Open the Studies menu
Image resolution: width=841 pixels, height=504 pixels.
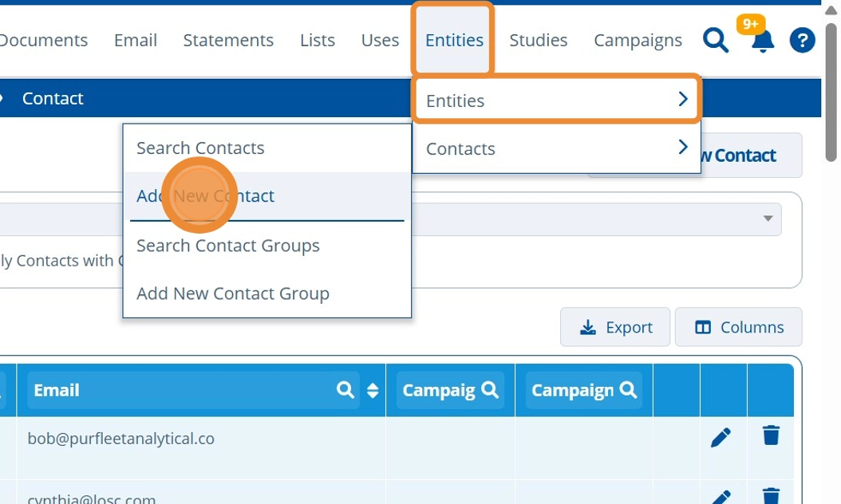tap(539, 40)
